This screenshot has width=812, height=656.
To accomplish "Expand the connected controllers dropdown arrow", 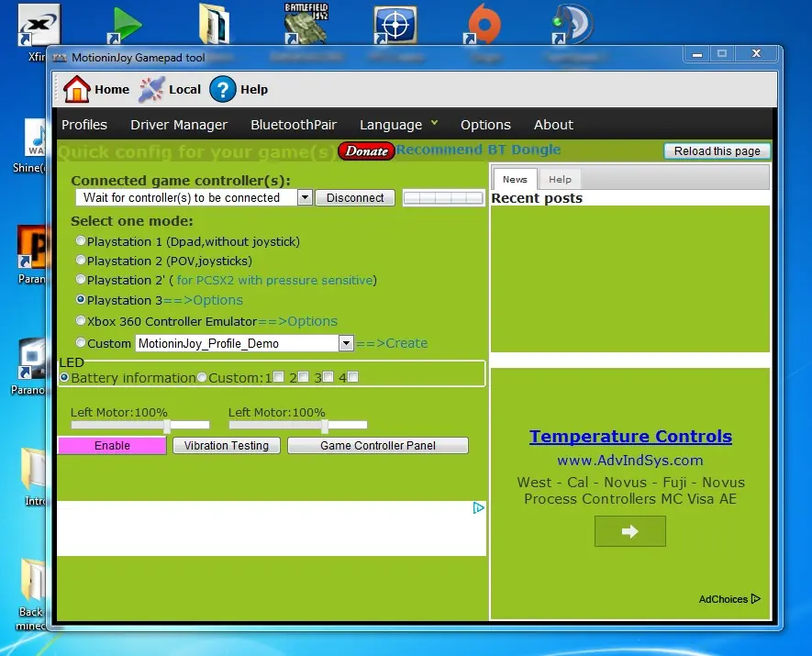I will coord(305,197).
